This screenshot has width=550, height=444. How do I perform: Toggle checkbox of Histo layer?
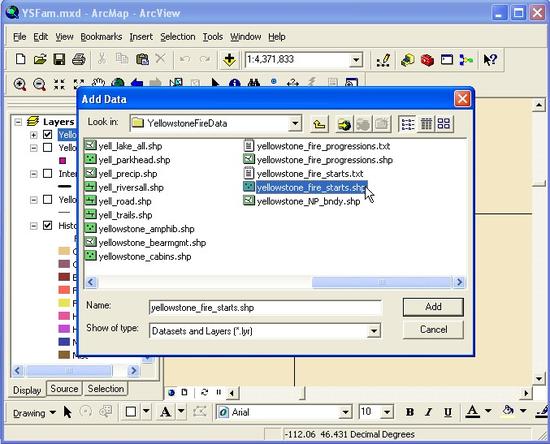[47, 226]
